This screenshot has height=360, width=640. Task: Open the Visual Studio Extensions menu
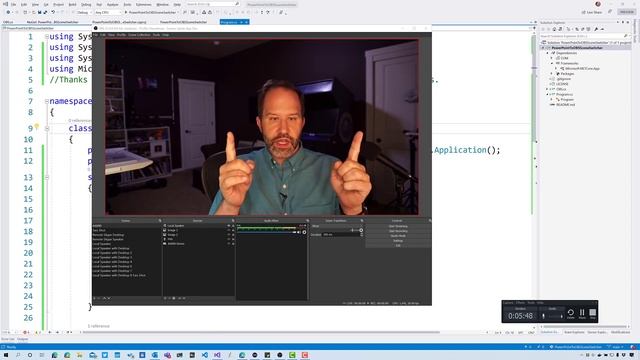[143, 4]
